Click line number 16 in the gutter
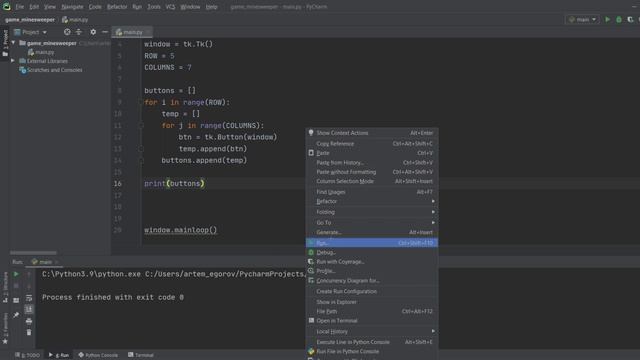Image resolution: width=640 pixels, height=360 pixels. click(118, 184)
